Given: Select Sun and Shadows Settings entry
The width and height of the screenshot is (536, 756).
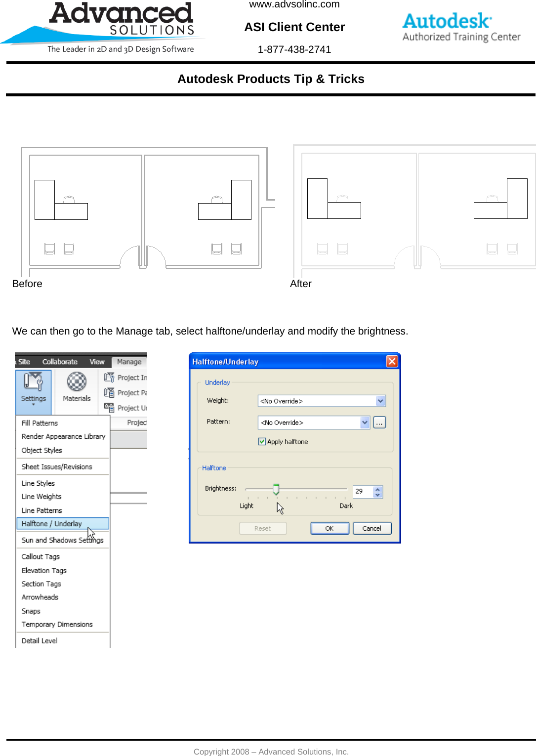Looking at the screenshot, I should (63, 540).
